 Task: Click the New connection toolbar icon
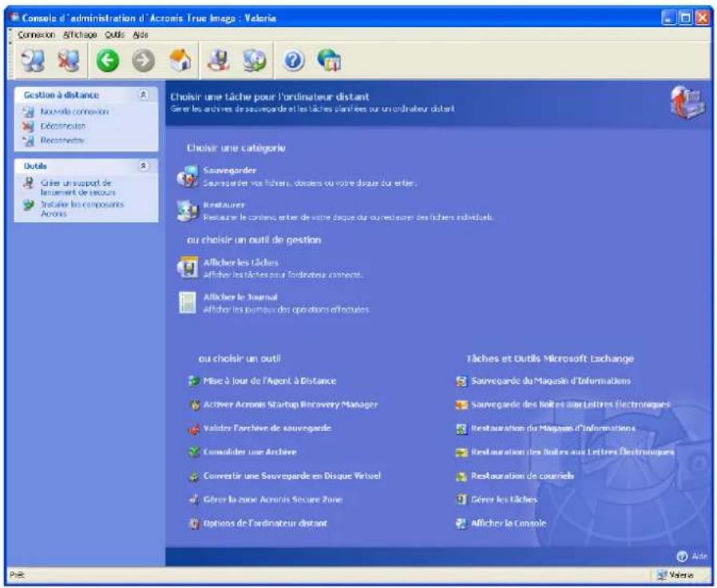[x=33, y=61]
